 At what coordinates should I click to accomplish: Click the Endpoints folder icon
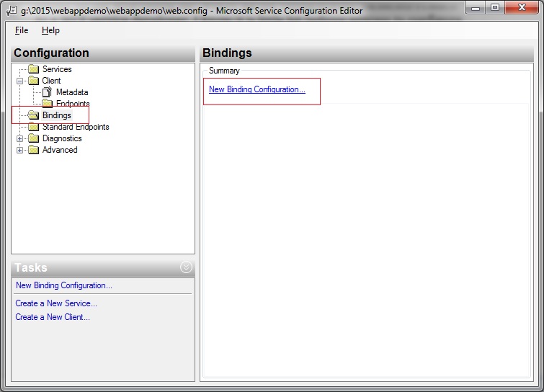coord(47,103)
